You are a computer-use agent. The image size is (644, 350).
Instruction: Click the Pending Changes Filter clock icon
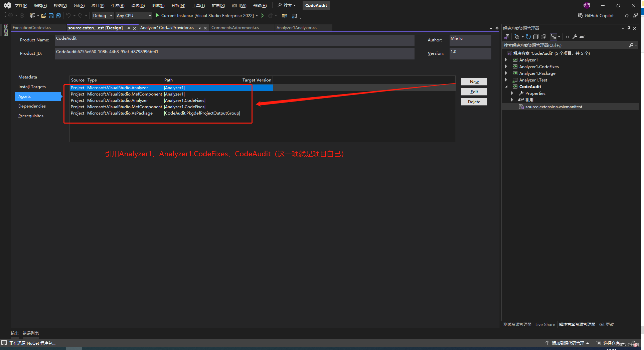tap(517, 37)
